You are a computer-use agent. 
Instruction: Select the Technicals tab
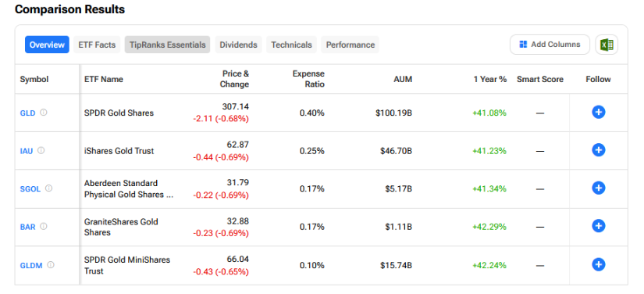click(292, 45)
